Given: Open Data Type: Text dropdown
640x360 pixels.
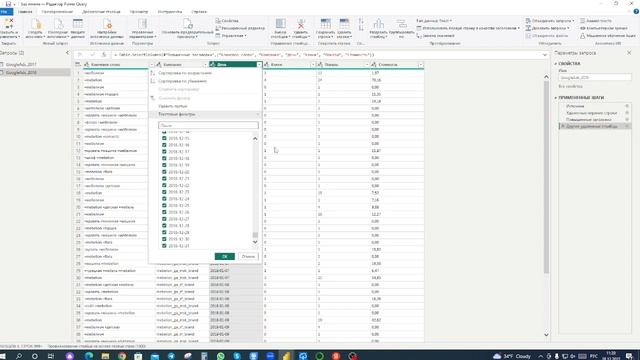Looking at the screenshot, I should (x=434, y=20).
